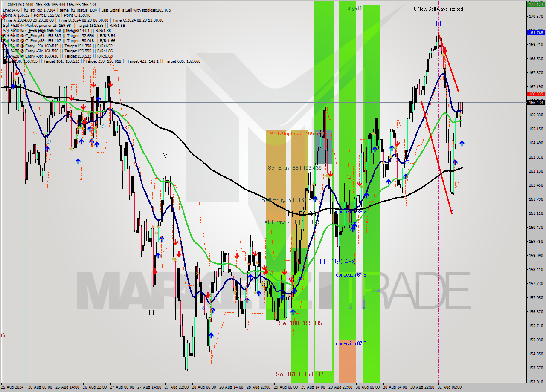The width and height of the screenshot is (546, 392).
Task: Select the 'Target1' label
Action: point(353,8)
